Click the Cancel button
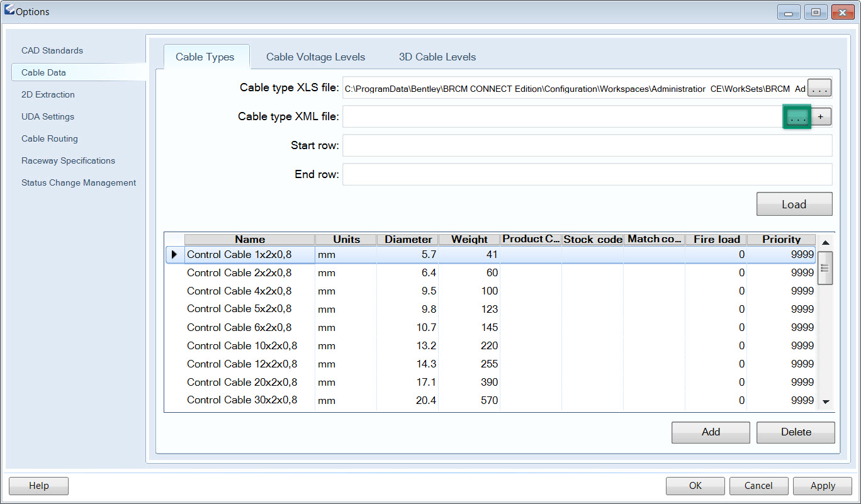861x504 pixels. (x=758, y=486)
